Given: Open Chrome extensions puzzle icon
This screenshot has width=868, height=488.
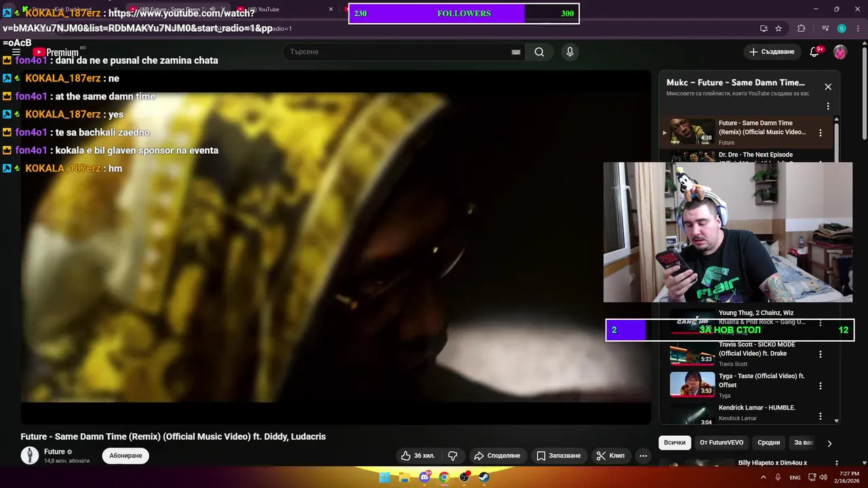Looking at the screenshot, I should point(802,28).
